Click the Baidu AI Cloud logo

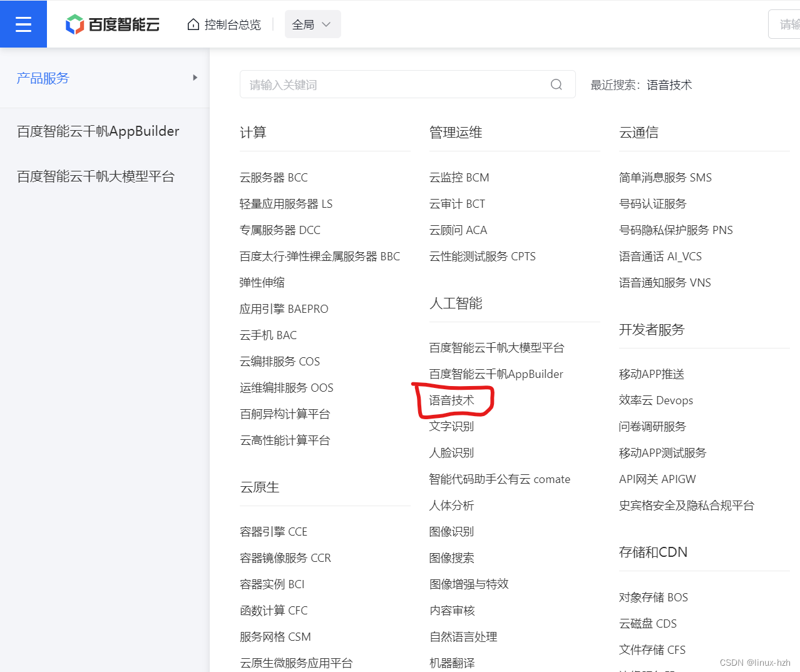[113, 24]
